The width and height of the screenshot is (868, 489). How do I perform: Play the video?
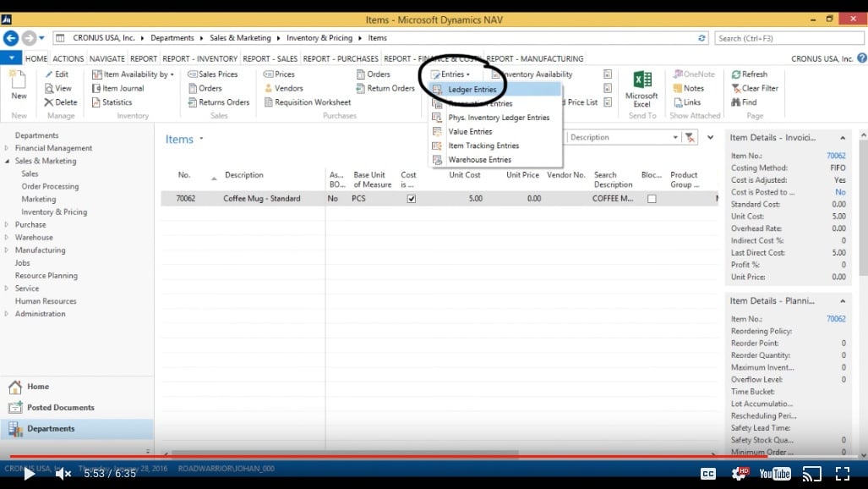click(x=29, y=474)
